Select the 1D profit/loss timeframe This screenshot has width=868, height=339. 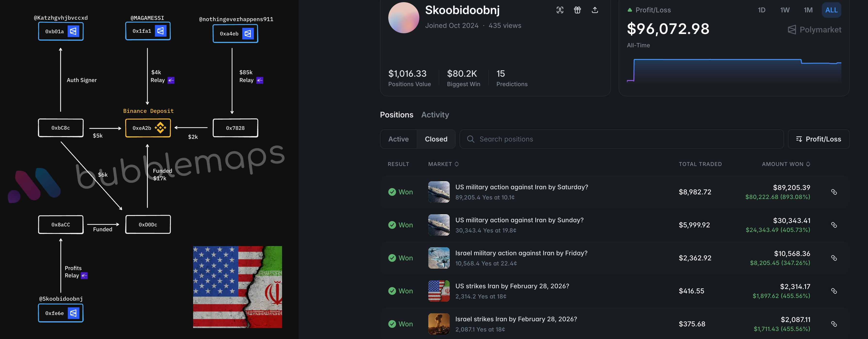tap(761, 10)
